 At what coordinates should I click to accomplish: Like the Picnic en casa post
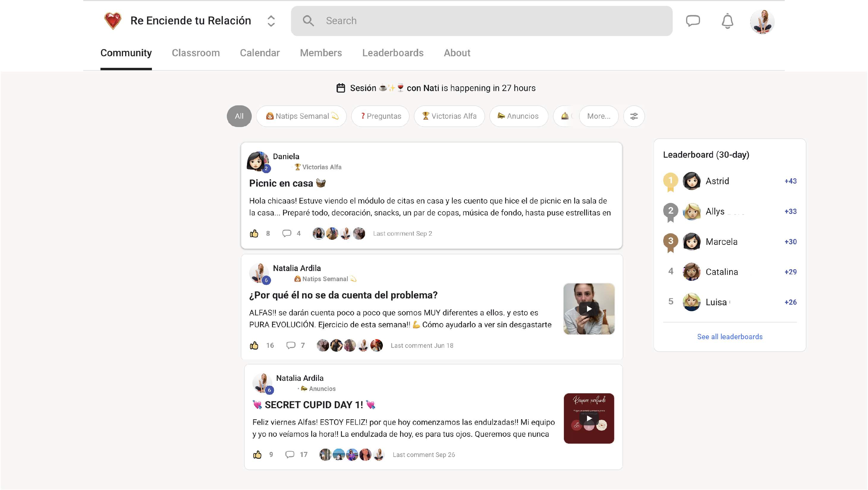(x=254, y=233)
